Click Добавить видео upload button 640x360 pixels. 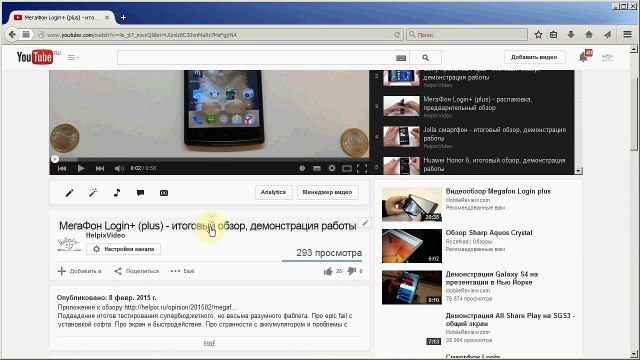coord(534,57)
